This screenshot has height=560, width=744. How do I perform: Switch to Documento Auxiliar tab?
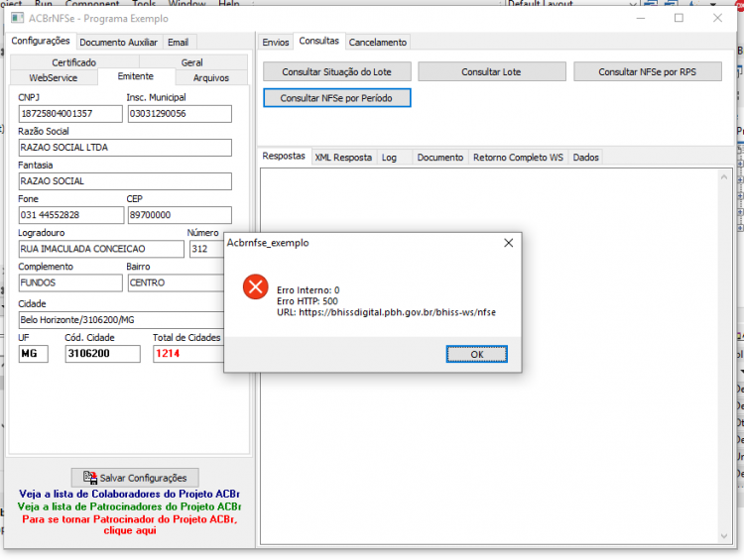click(118, 43)
